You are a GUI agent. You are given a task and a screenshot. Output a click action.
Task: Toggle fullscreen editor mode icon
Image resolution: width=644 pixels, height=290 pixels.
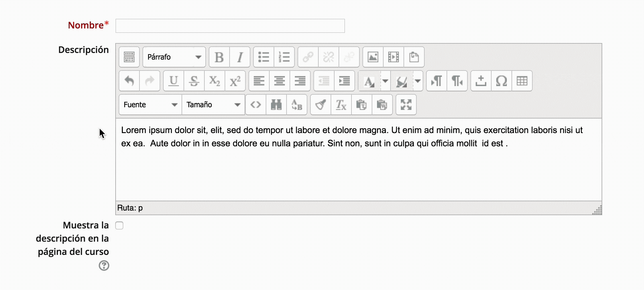pos(406,105)
